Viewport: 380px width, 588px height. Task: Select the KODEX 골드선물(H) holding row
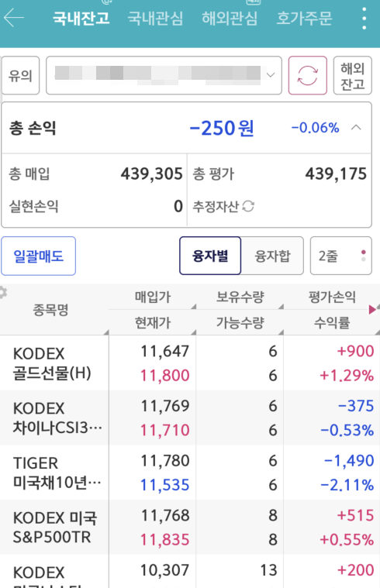190,363
